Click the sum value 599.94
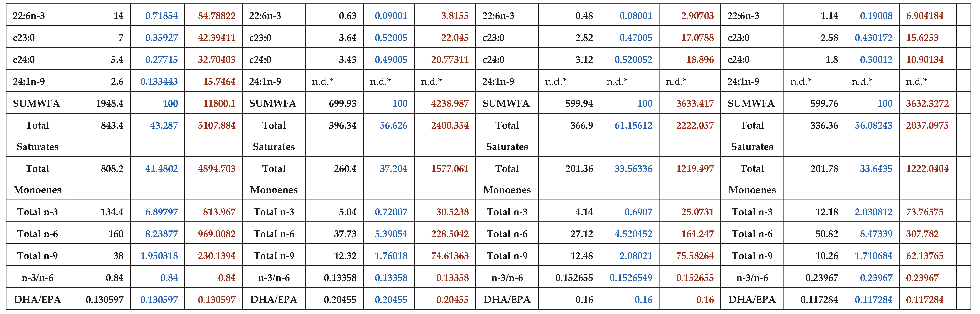Image resolution: width=980 pixels, height=314 pixels. click(x=579, y=103)
